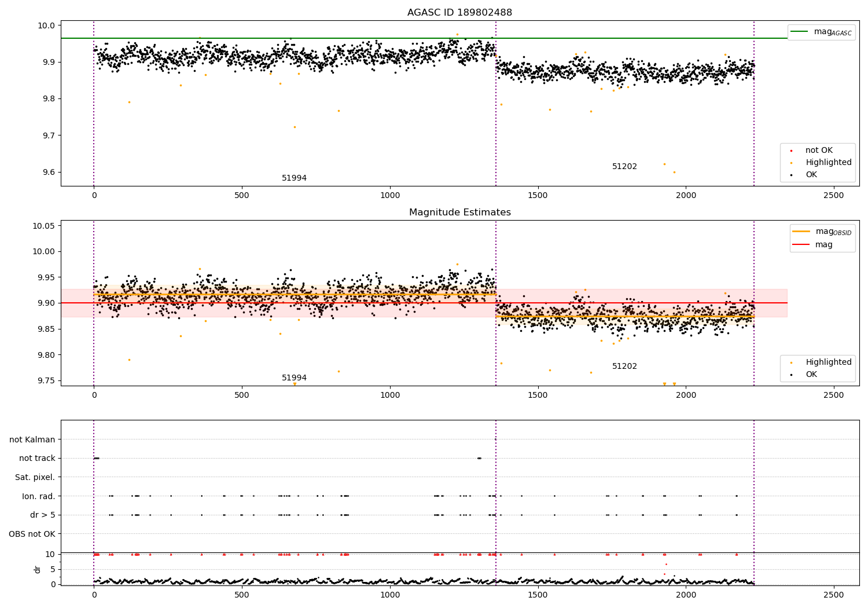868x608 pixels.
Task: Click the 'not track' row label
Action: click(x=37, y=459)
